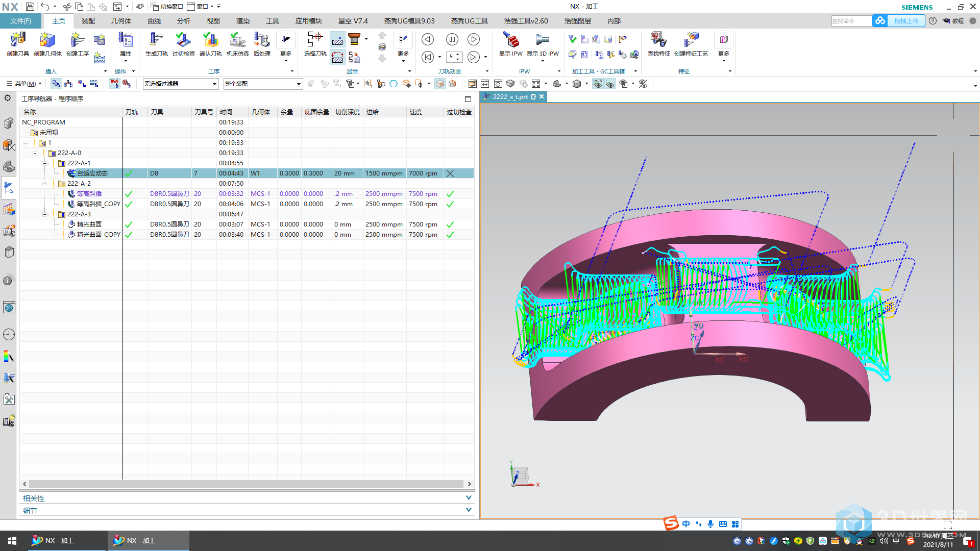This screenshot has width=980, height=551.
Task: Run 过切检查 gouge check tool
Action: 183,44
